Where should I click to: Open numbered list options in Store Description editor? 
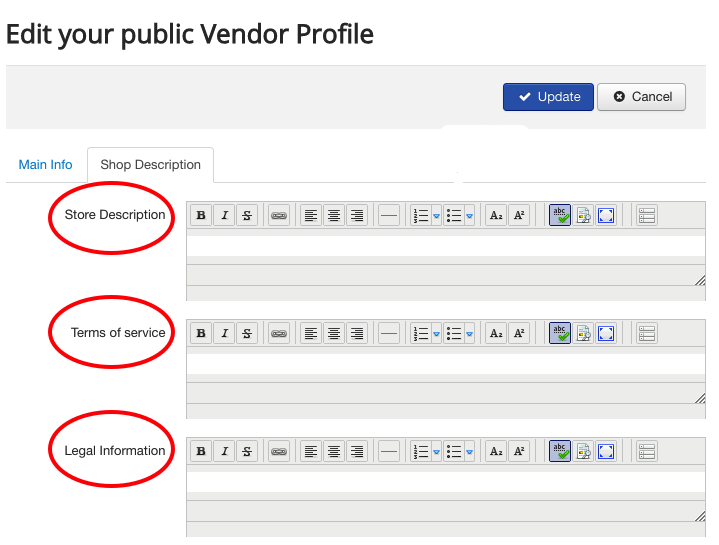tap(437, 215)
